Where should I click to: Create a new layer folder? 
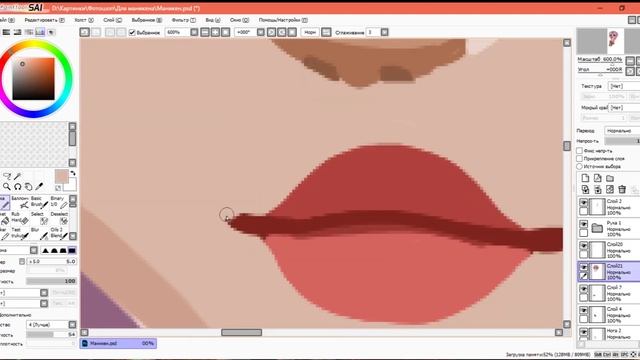pyautogui.click(x=610, y=178)
